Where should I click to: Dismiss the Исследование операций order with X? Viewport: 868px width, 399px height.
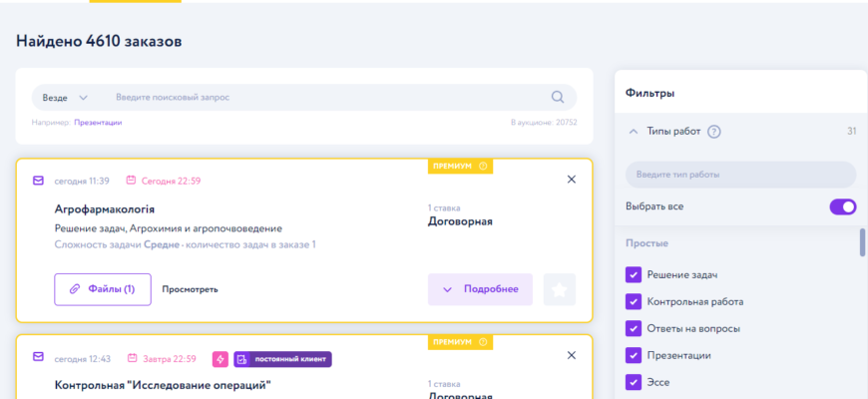pos(572,355)
